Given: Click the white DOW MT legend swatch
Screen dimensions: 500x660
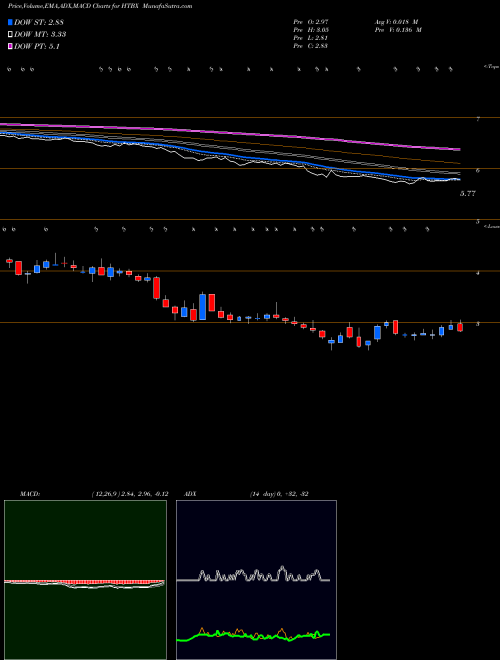Looking at the screenshot, I should pos(11,35).
